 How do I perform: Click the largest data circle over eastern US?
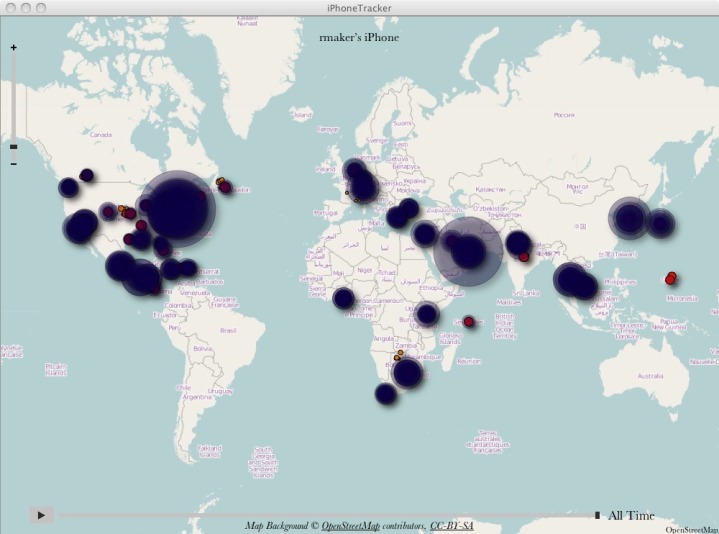pyautogui.click(x=177, y=209)
